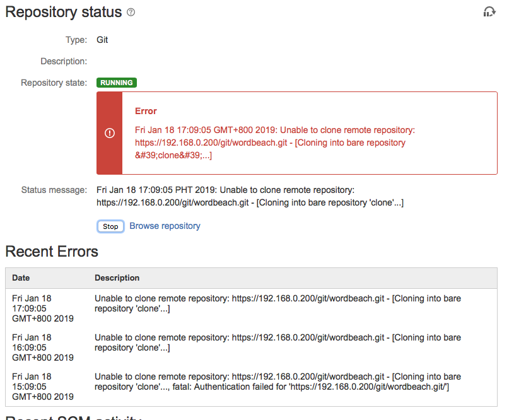Click the Type field label
This screenshot has width=514, height=420.
tap(76, 40)
